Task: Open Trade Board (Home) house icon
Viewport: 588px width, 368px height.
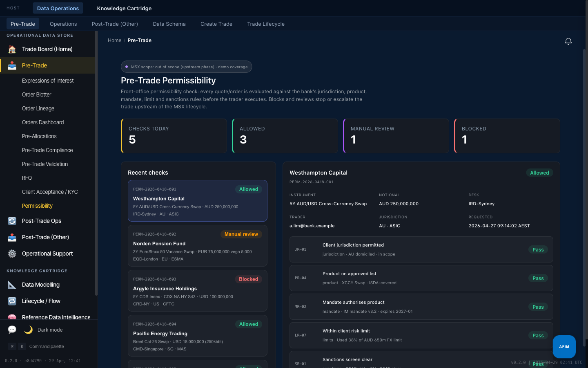Action: [x=12, y=49]
